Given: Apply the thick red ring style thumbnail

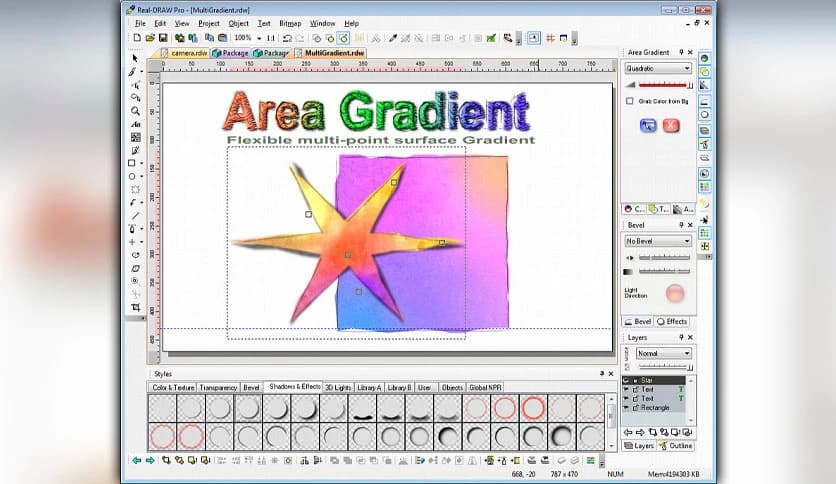Looking at the screenshot, I should click(x=533, y=408).
